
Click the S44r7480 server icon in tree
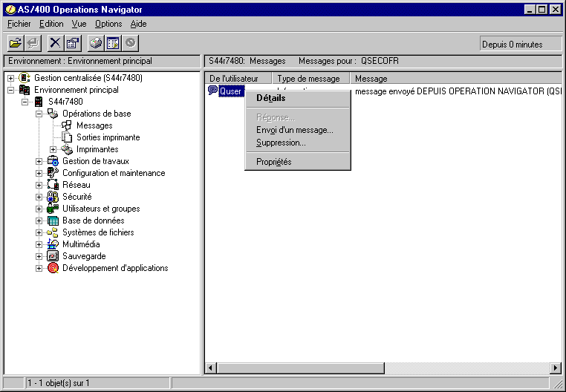coord(39,102)
